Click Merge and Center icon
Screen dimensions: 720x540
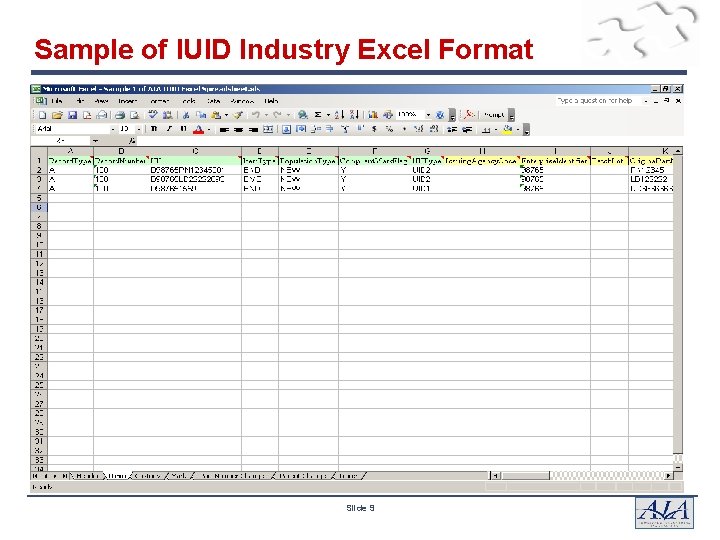(x=268, y=130)
